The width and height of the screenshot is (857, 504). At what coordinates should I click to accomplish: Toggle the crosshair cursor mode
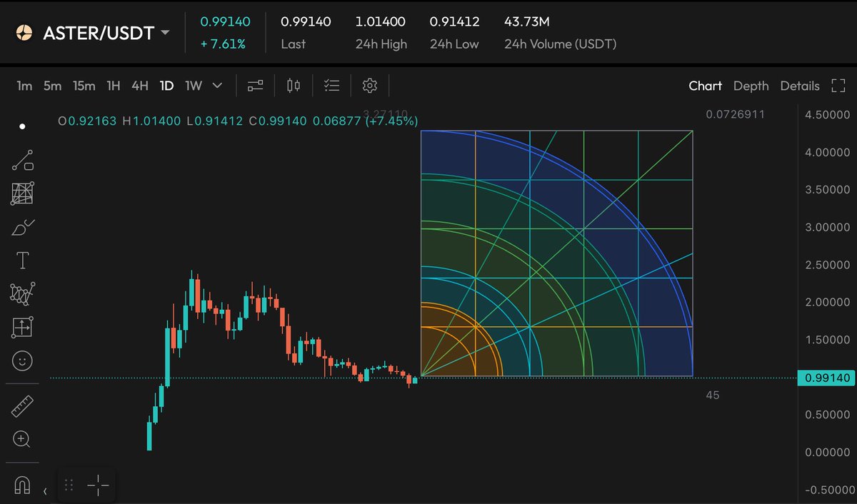[x=98, y=484]
